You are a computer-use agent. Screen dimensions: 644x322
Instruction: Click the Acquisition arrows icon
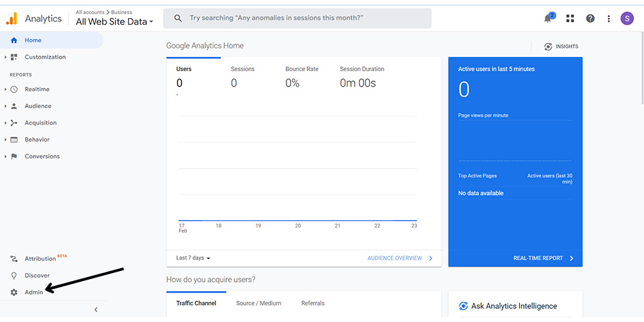[x=14, y=123]
